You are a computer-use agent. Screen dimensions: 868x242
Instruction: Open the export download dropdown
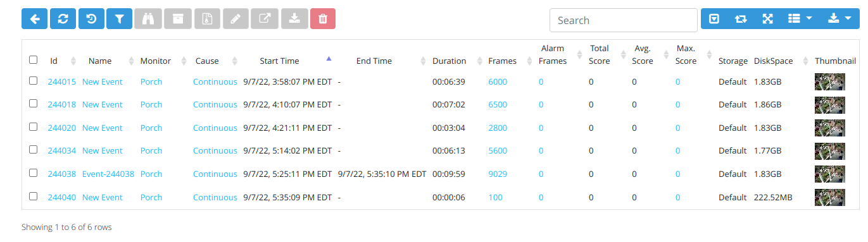[x=839, y=19]
